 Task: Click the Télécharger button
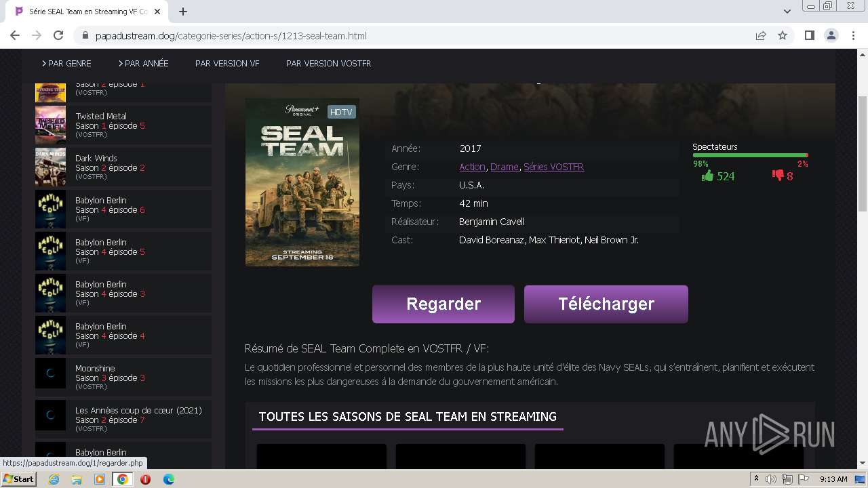point(606,304)
